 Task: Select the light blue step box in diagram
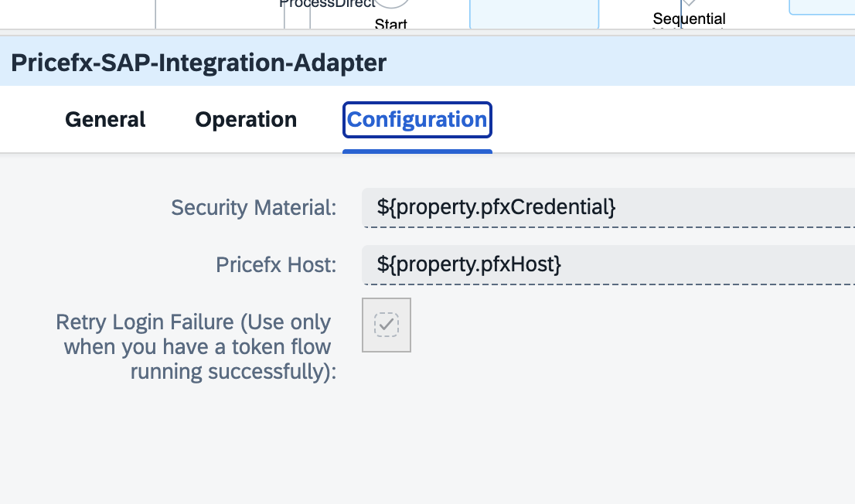click(534, 14)
